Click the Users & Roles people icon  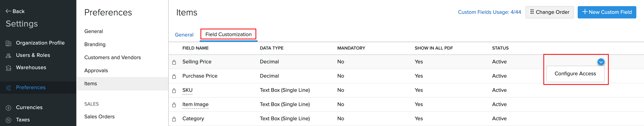pos(8,56)
